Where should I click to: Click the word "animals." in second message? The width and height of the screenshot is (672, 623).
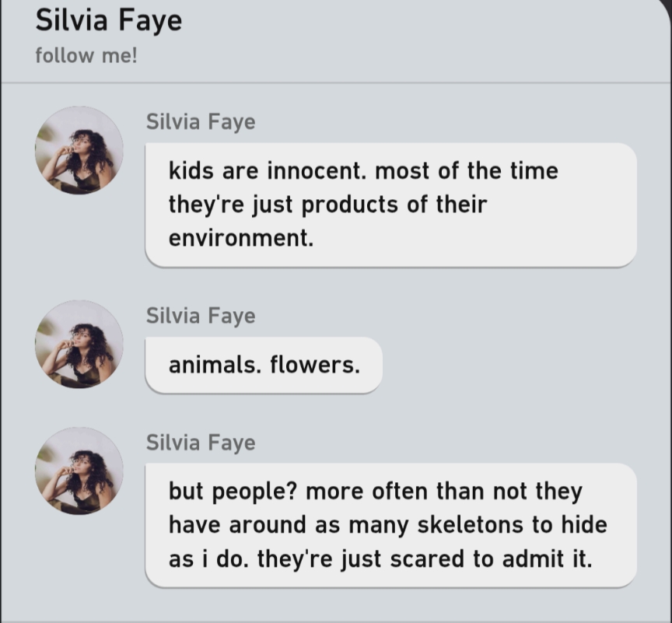coord(214,365)
